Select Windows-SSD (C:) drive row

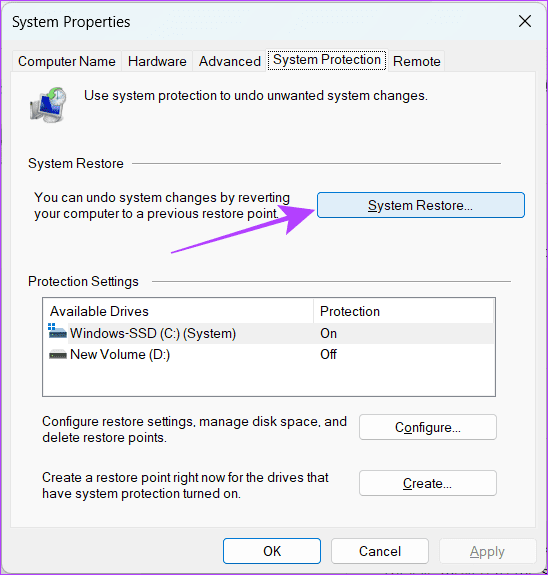(269, 334)
